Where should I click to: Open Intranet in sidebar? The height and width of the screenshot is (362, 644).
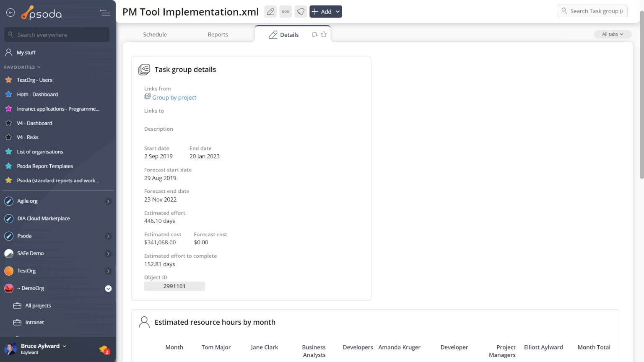pos(34,323)
